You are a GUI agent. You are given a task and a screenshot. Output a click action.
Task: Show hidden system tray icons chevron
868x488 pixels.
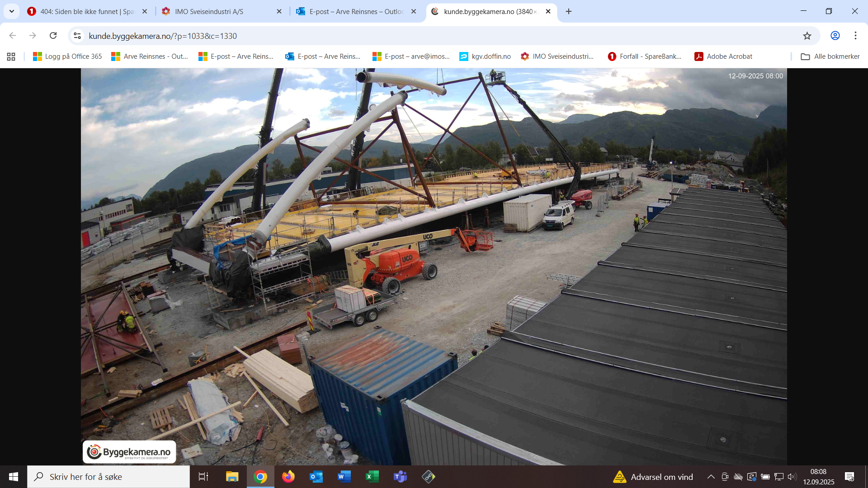pos(711,477)
